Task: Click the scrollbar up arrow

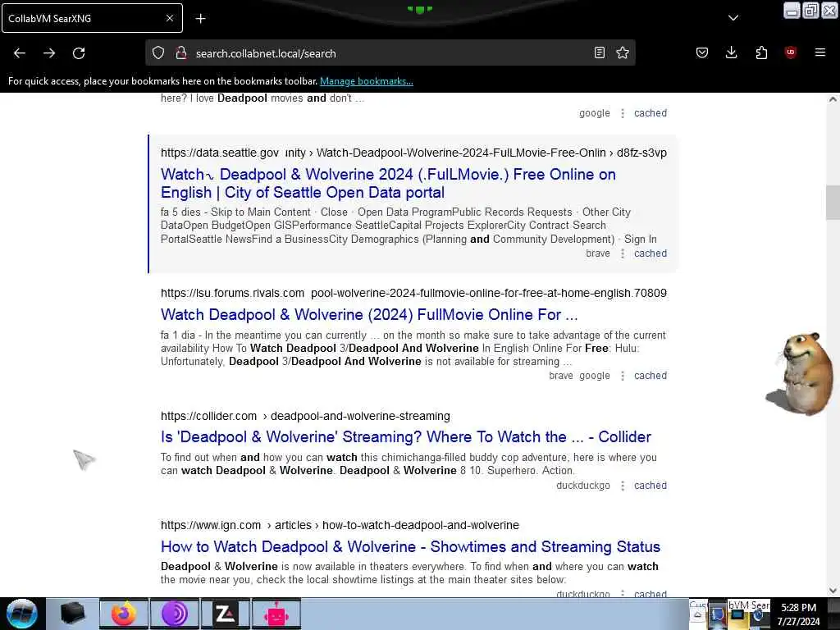Action: (x=833, y=99)
